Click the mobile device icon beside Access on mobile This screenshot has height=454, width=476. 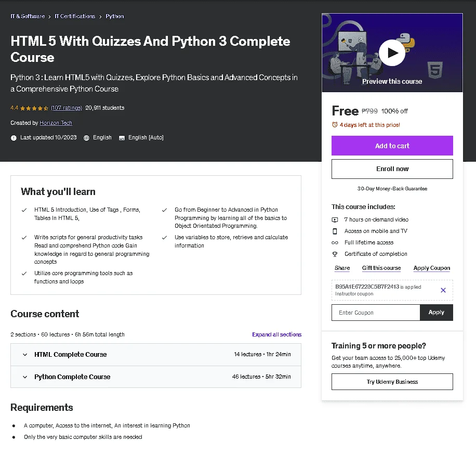click(335, 231)
